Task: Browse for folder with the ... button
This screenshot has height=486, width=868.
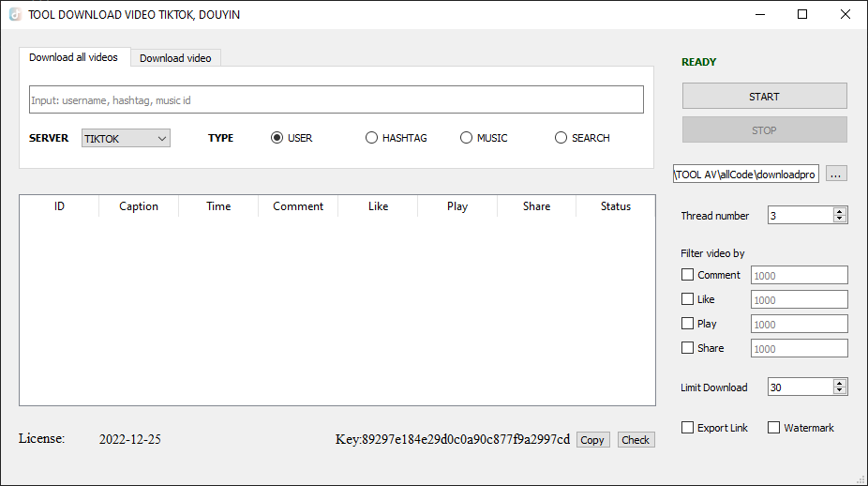Action: [836, 174]
